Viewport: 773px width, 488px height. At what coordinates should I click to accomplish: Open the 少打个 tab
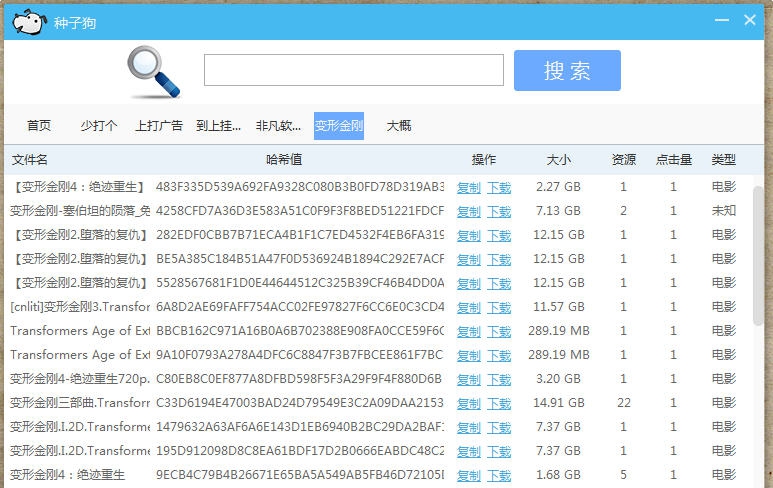[99, 126]
